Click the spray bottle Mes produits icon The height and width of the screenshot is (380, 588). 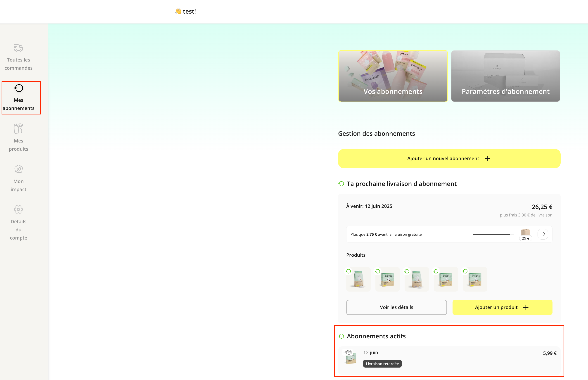pyautogui.click(x=18, y=128)
